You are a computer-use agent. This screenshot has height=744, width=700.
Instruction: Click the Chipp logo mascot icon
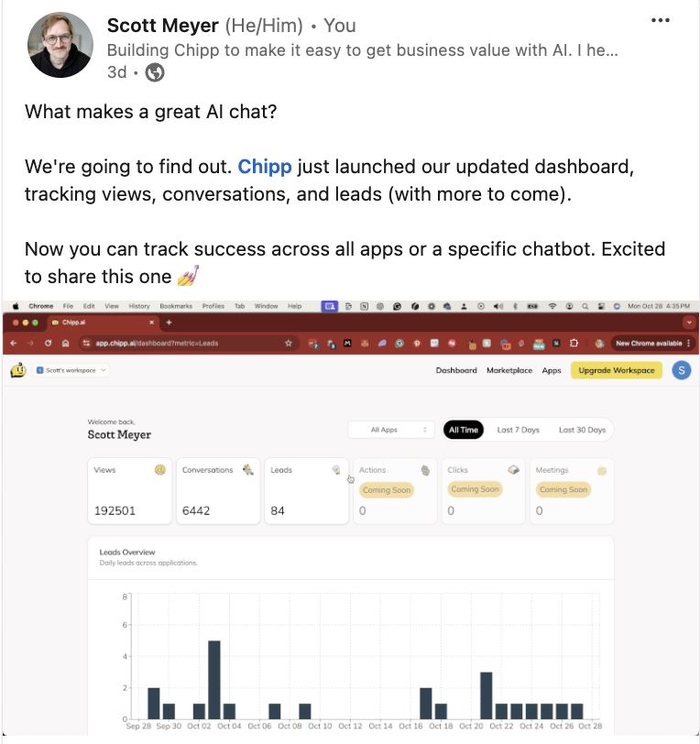(18, 370)
